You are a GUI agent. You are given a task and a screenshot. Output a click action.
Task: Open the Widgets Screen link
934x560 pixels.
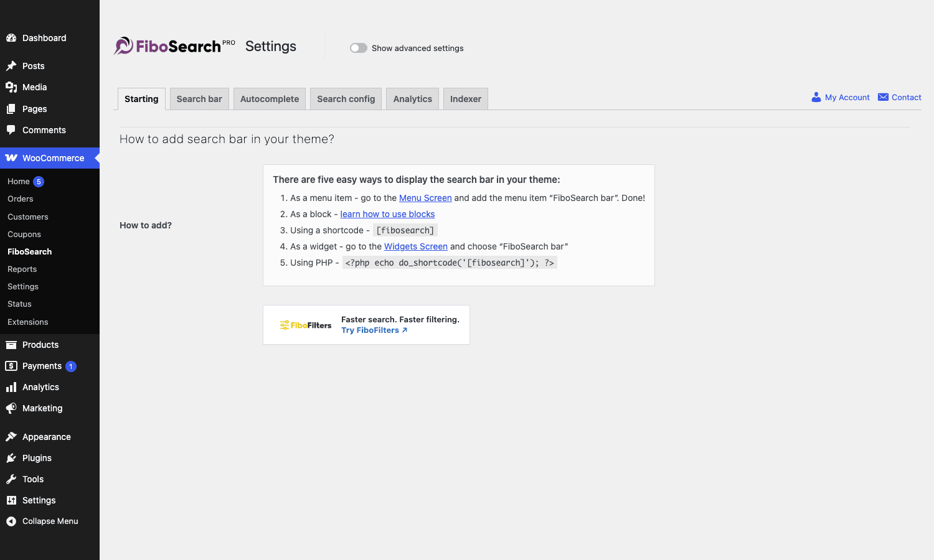416,246
